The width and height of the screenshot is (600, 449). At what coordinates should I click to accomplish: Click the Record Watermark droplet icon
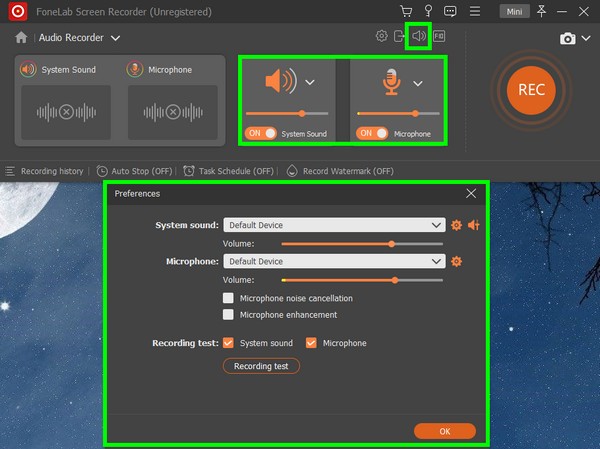point(292,171)
